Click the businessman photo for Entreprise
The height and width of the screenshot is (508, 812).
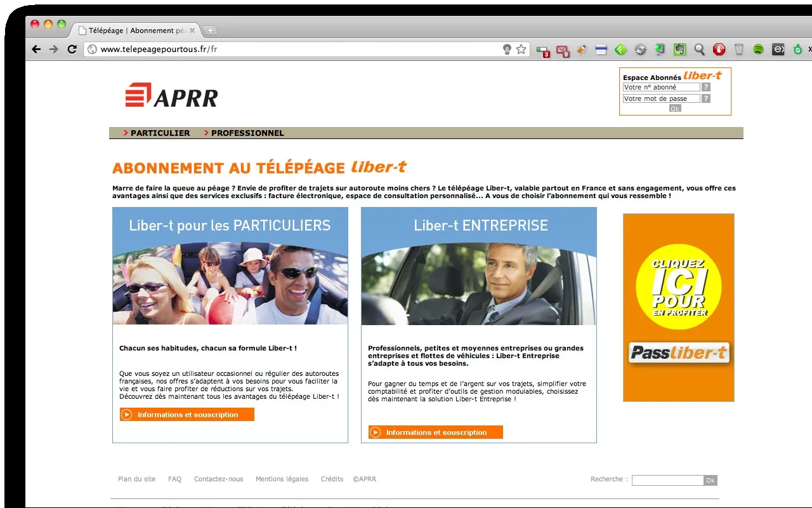click(x=479, y=284)
